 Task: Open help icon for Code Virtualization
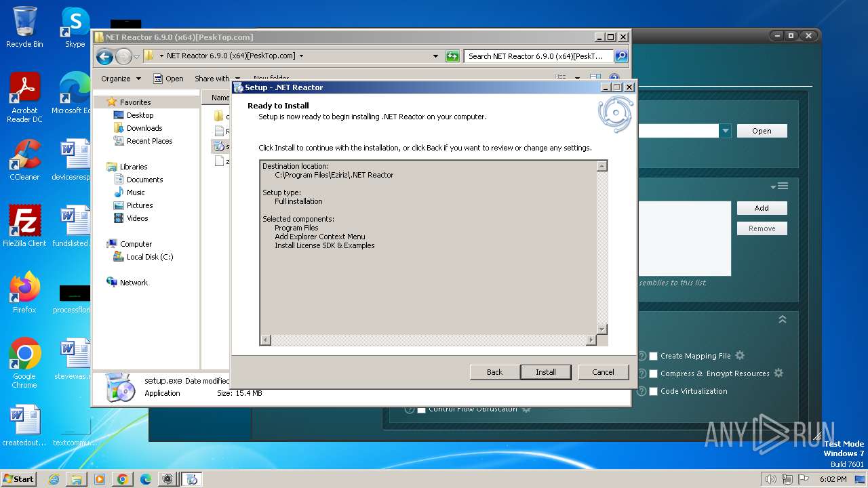[x=642, y=391]
